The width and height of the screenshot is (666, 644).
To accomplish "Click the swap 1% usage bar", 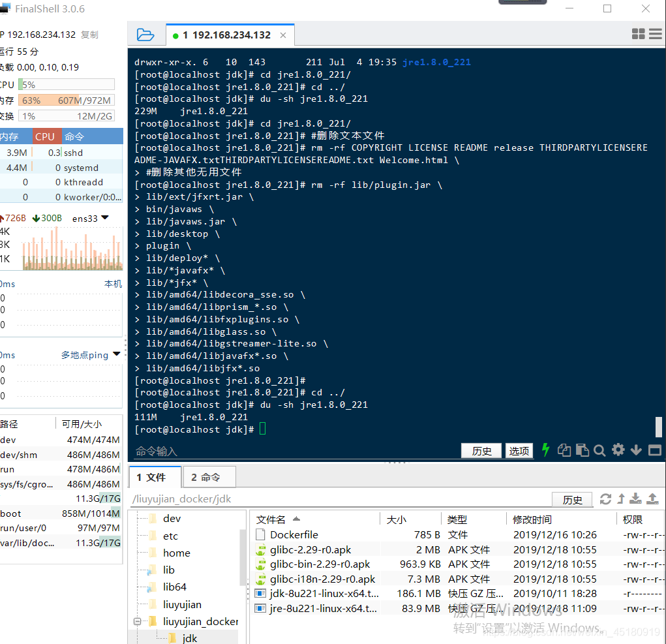I will coord(67,116).
